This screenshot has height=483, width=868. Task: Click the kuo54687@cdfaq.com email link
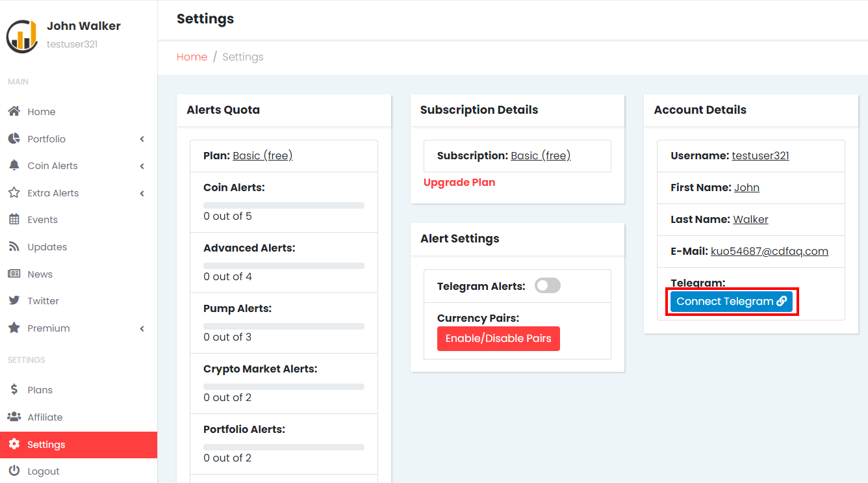769,251
